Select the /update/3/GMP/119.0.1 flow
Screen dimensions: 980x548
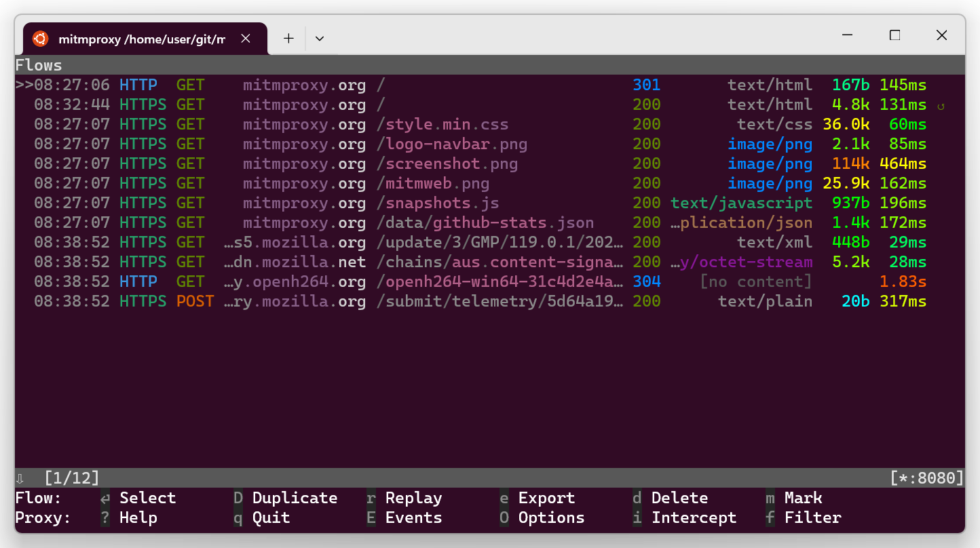click(x=490, y=242)
